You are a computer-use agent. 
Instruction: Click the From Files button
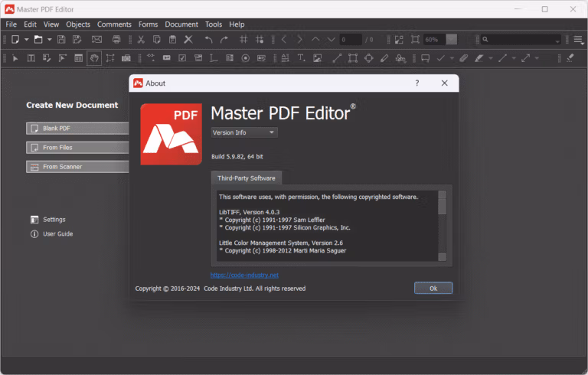point(77,148)
